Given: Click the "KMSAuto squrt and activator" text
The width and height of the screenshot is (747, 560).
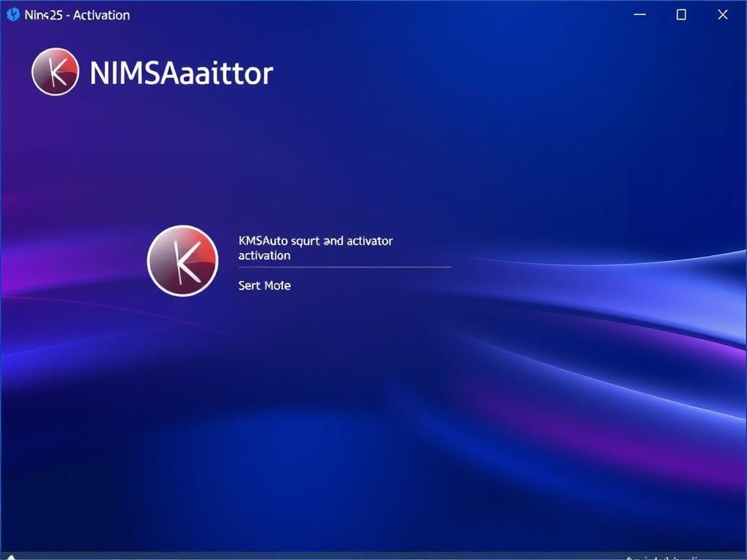Looking at the screenshot, I should [x=315, y=241].
